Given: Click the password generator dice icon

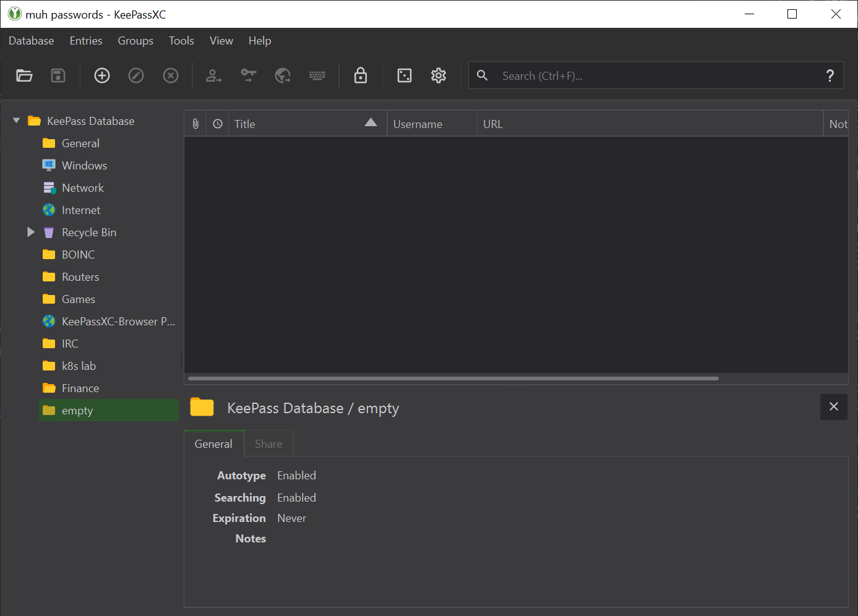Looking at the screenshot, I should point(404,75).
